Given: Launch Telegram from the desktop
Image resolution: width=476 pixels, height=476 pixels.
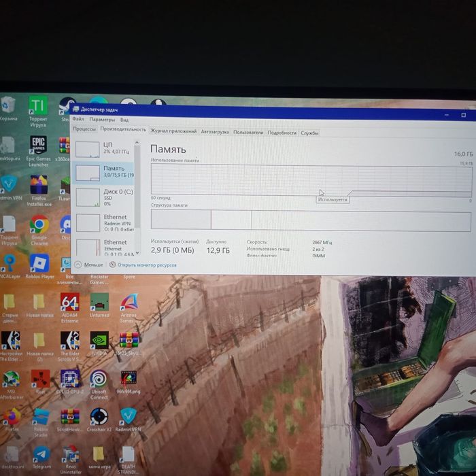Looking at the screenshot, I should (41, 457).
